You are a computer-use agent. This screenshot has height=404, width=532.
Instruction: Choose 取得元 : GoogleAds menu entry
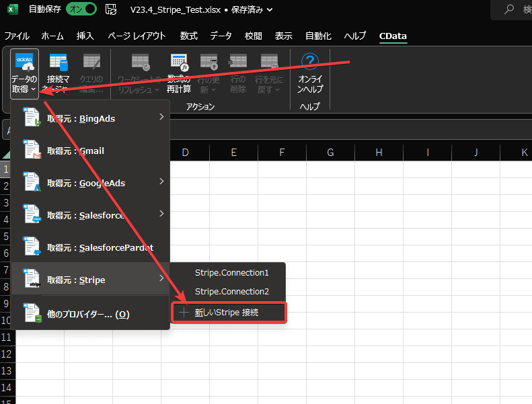(x=90, y=183)
